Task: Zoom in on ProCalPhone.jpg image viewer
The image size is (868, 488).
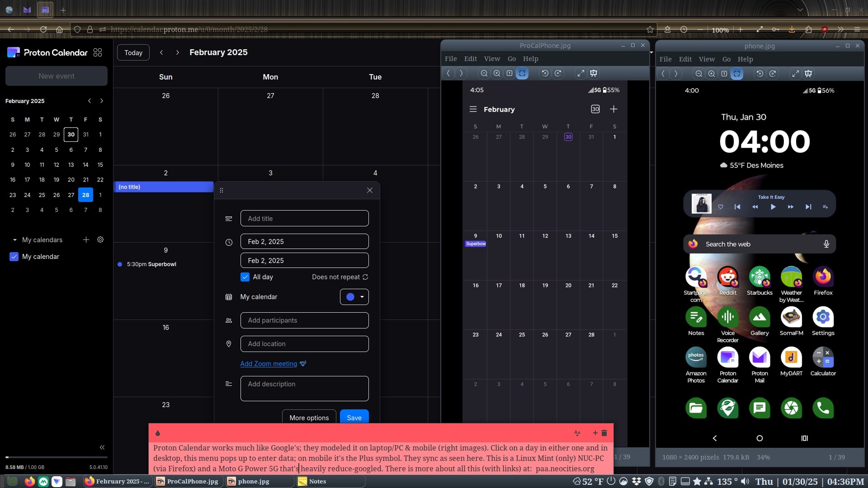Action: (x=497, y=73)
